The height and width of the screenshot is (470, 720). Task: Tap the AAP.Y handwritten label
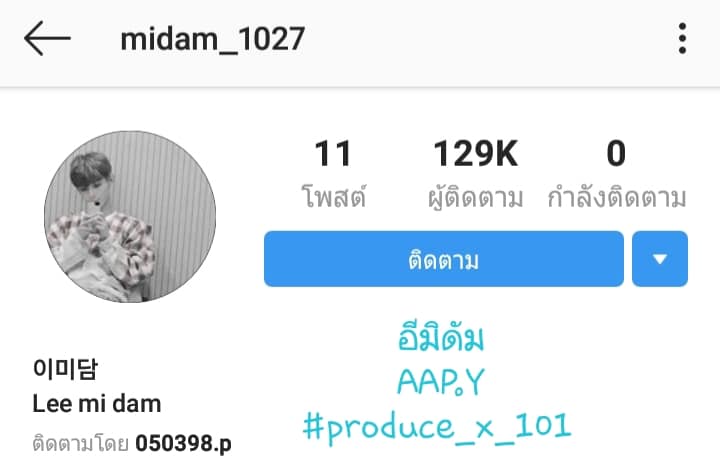(441, 382)
